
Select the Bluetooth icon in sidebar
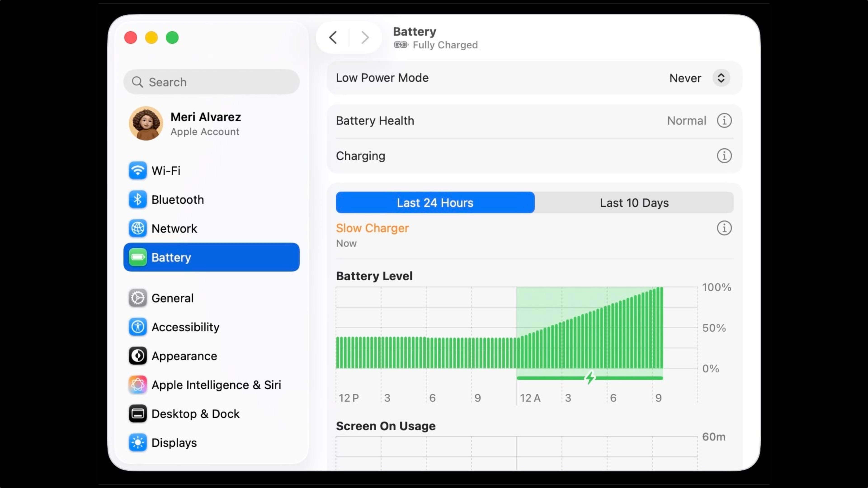pyautogui.click(x=138, y=199)
